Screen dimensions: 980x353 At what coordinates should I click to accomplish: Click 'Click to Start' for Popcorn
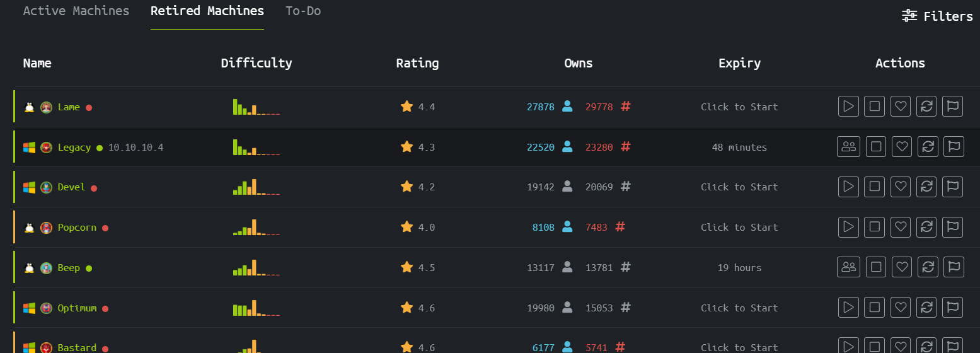tap(739, 228)
